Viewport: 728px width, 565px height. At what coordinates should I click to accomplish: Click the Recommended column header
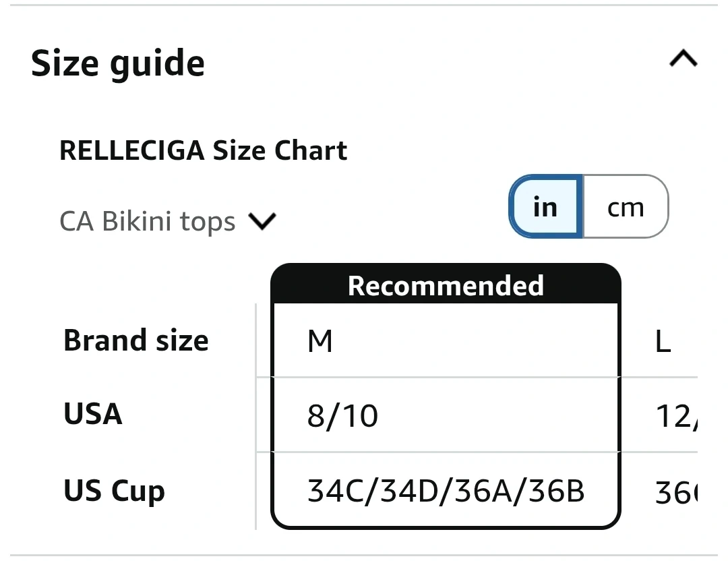click(x=446, y=285)
